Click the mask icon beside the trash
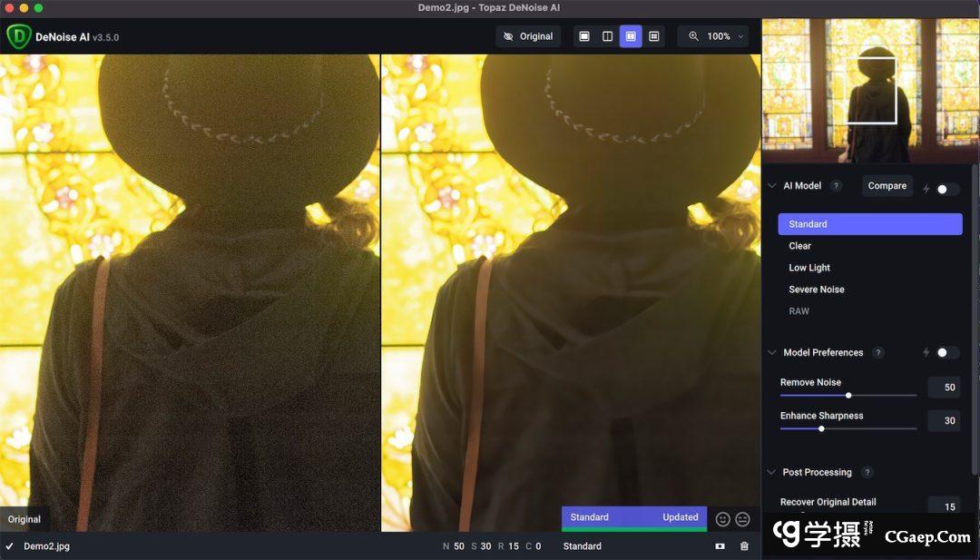980x560 pixels. 720,546
